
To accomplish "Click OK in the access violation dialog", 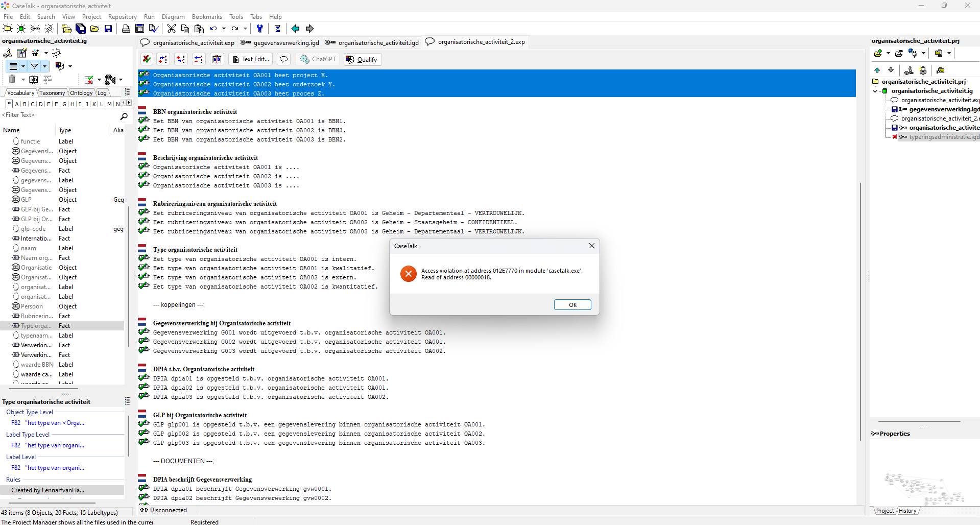I will coord(572,305).
